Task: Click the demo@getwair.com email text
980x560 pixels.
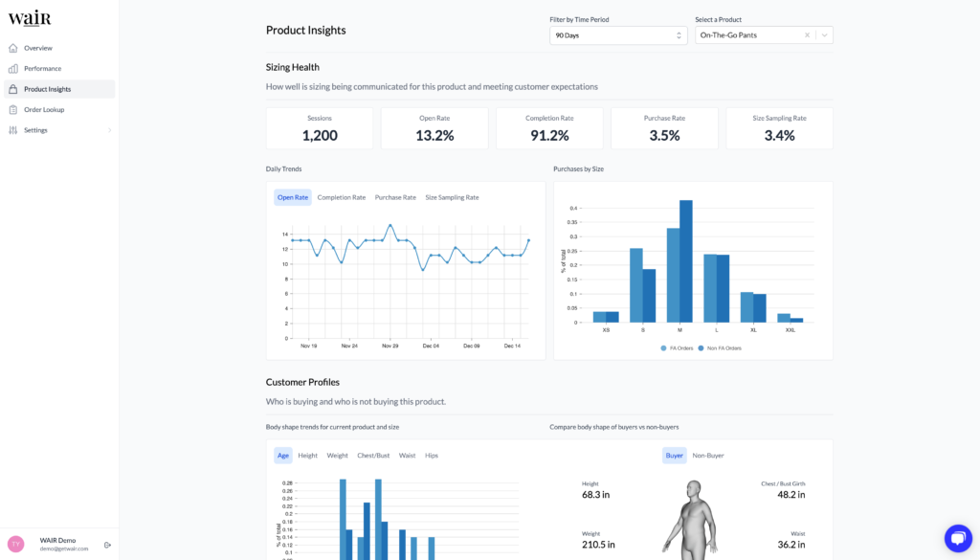Action: (x=64, y=549)
